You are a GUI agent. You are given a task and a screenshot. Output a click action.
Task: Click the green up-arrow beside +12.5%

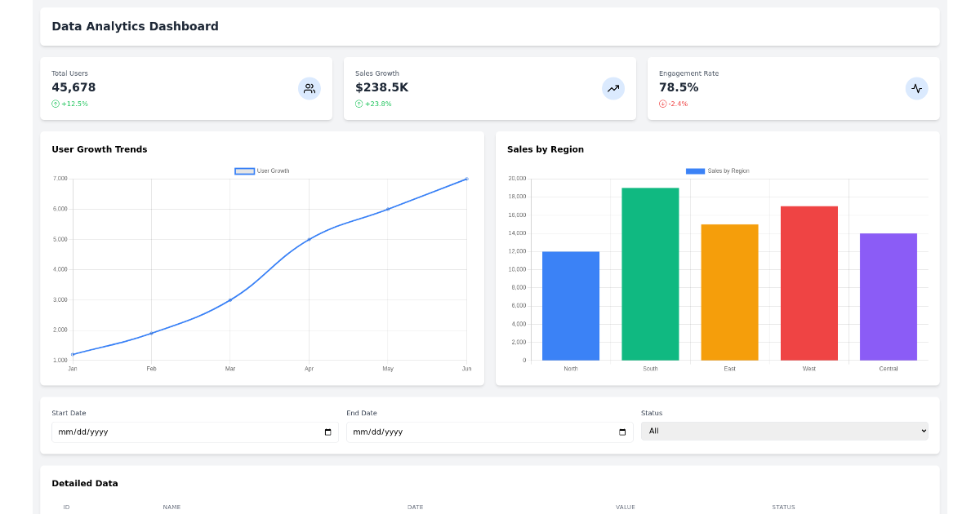click(x=56, y=104)
